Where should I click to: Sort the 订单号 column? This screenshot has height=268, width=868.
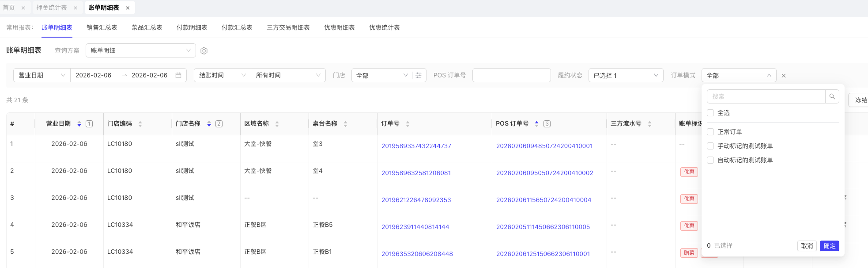coord(408,124)
